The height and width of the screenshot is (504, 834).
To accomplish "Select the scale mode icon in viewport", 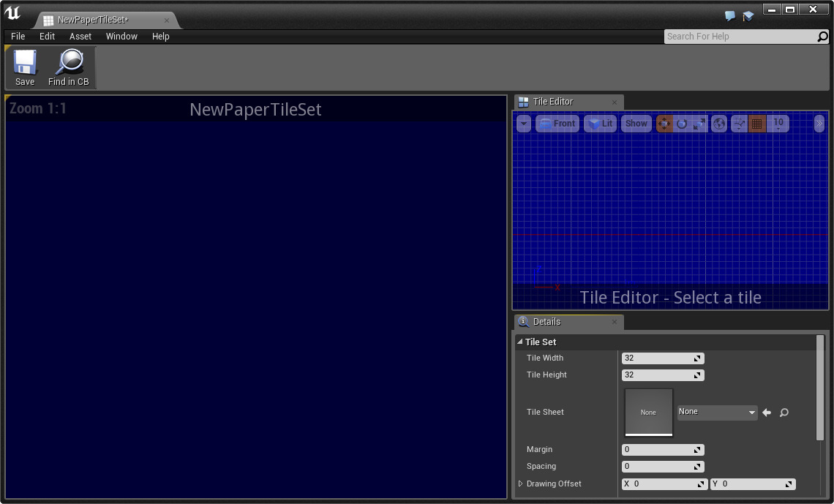I will pos(699,124).
